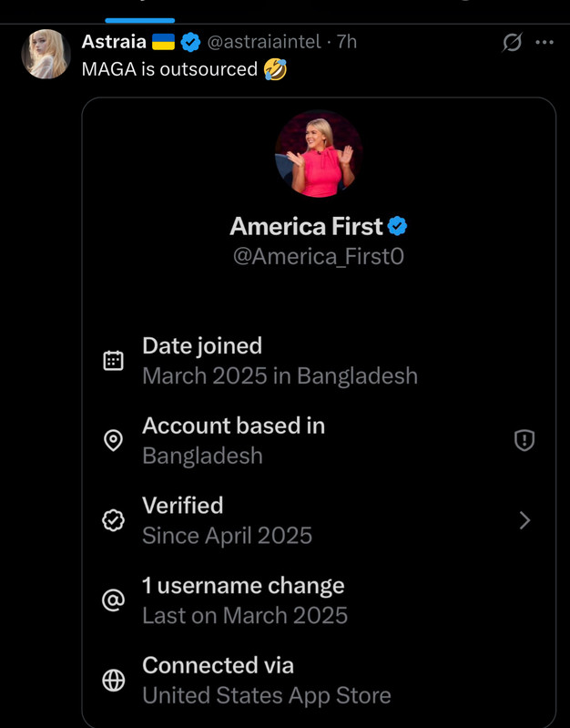Click the @astraiaintel handle
The width and height of the screenshot is (570, 728).
[x=265, y=41]
